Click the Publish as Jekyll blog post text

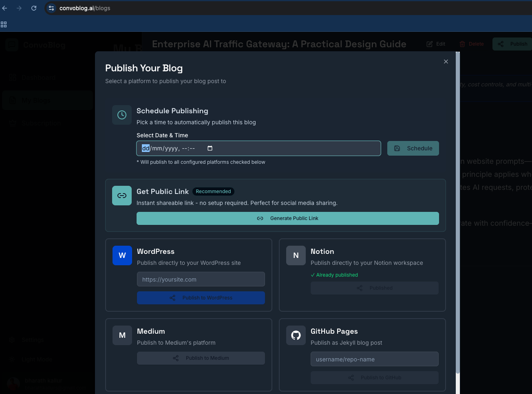pyautogui.click(x=347, y=343)
